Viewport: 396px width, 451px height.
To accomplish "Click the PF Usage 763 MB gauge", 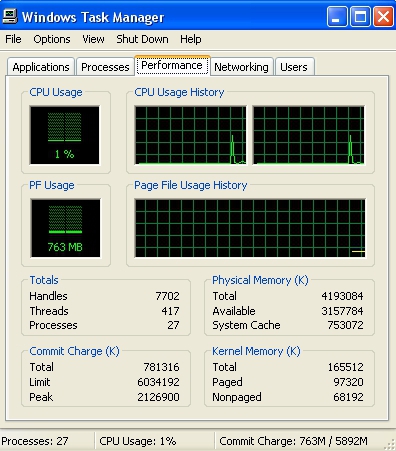I will point(65,228).
